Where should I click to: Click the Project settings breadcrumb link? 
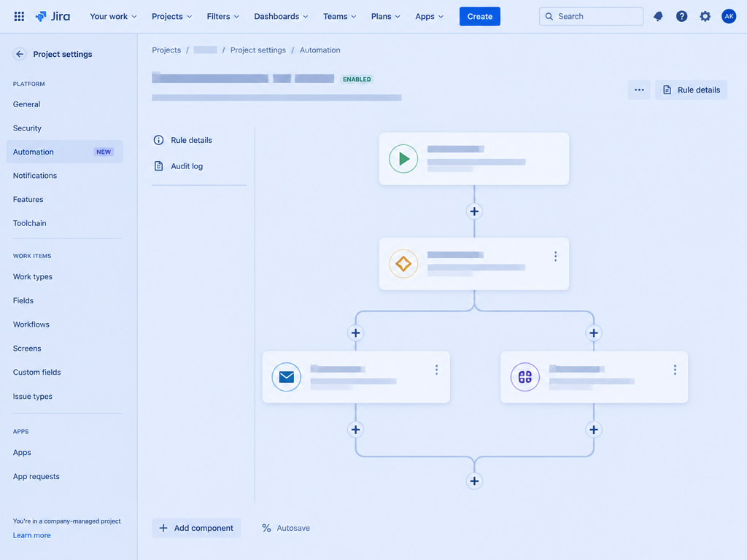(258, 50)
